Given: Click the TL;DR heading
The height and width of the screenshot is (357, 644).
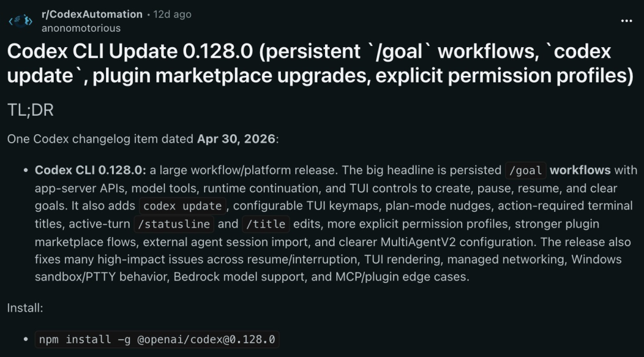Looking at the screenshot, I should (30, 110).
